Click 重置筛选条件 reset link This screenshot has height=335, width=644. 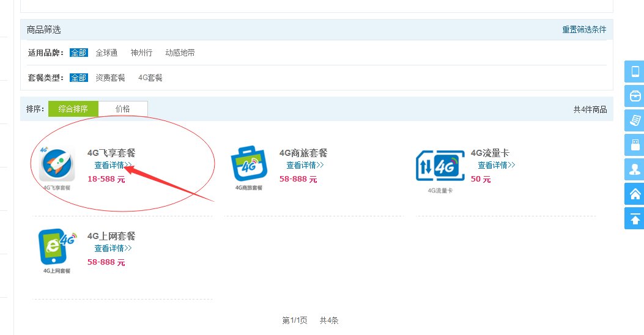(x=584, y=30)
